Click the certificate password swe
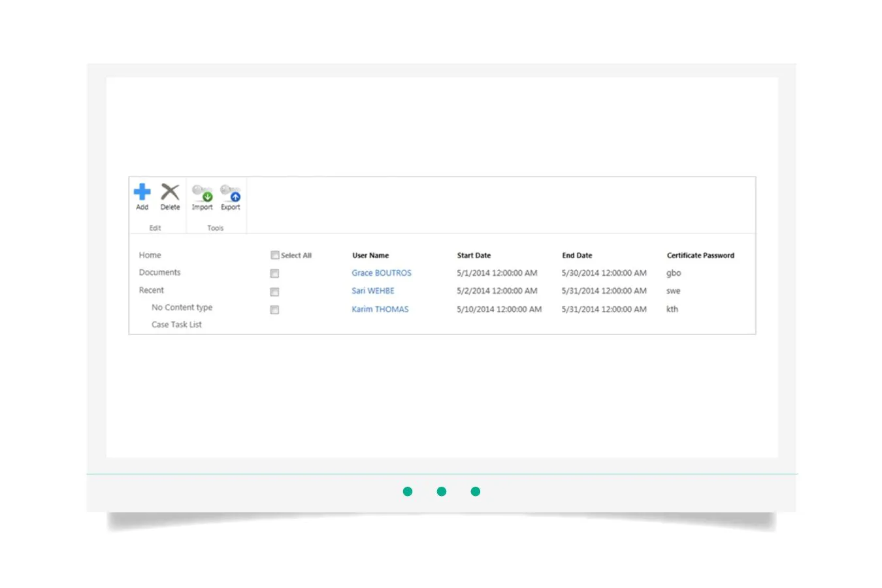 click(673, 291)
